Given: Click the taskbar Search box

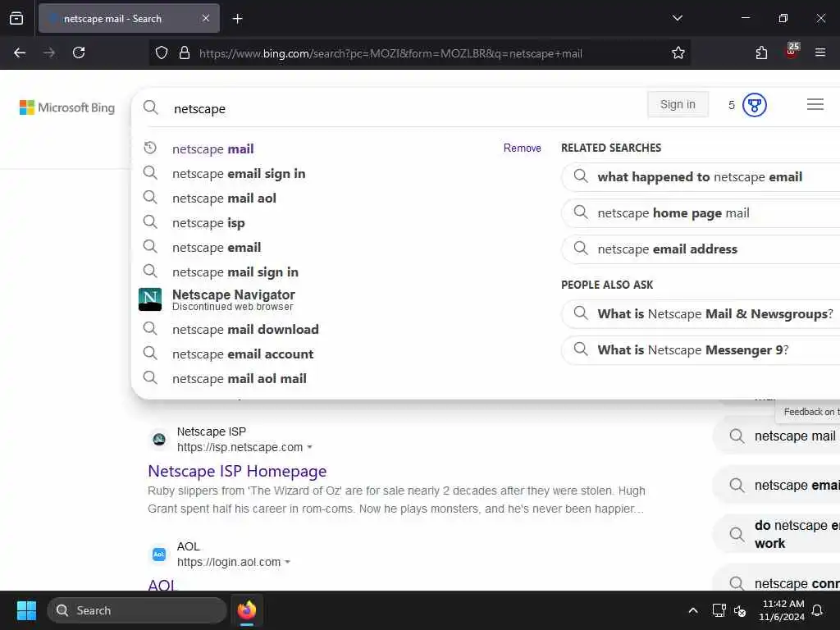Looking at the screenshot, I should point(137,610).
